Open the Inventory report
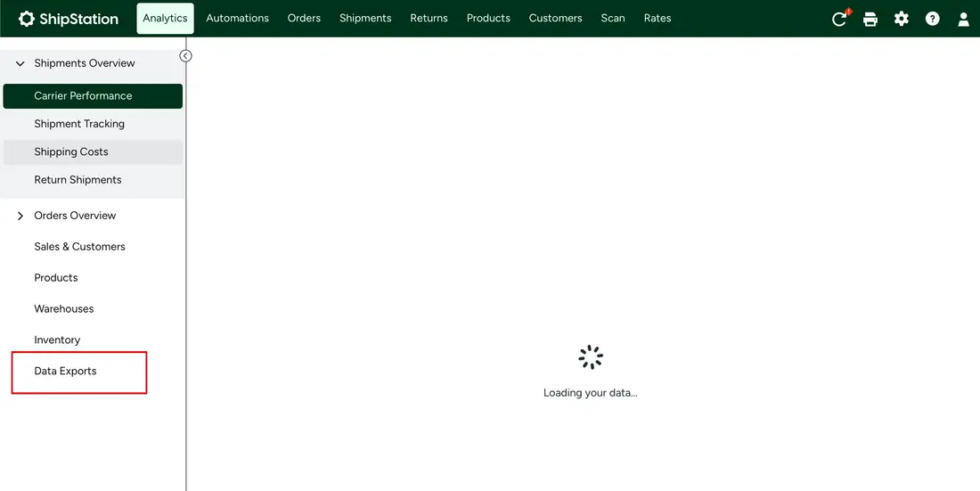Viewport: 980px width, 491px height. click(57, 340)
